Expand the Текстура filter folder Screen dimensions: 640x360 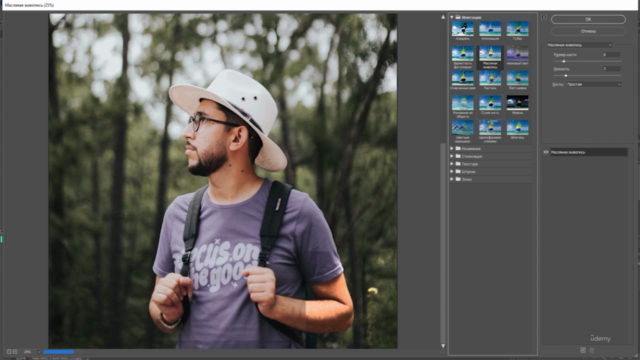click(x=452, y=164)
